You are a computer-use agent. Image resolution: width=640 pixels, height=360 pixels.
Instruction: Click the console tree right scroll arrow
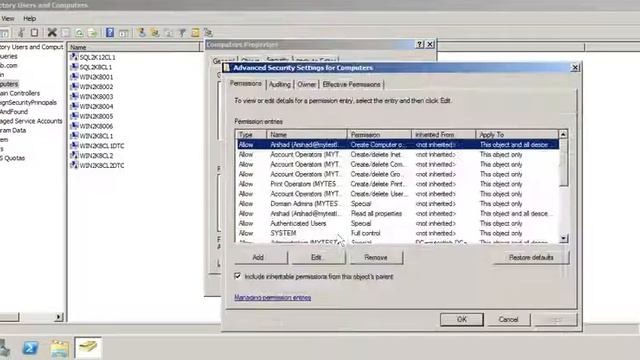pyautogui.click(x=59, y=317)
